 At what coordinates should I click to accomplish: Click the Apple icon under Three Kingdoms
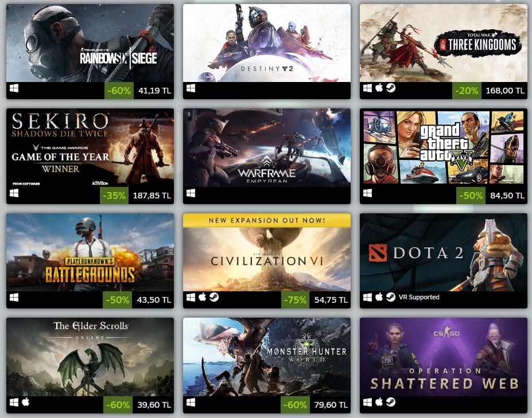point(379,88)
